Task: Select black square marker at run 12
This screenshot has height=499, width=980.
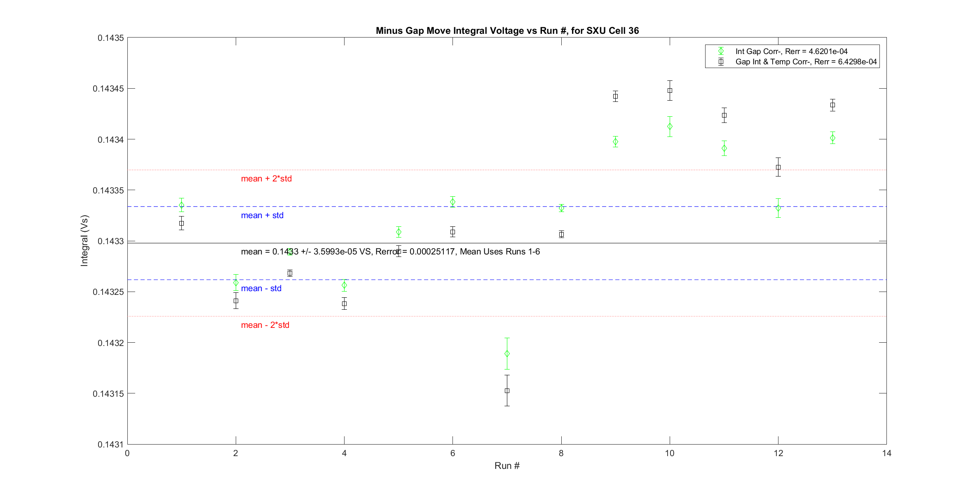Action: (x=778, y=167)
